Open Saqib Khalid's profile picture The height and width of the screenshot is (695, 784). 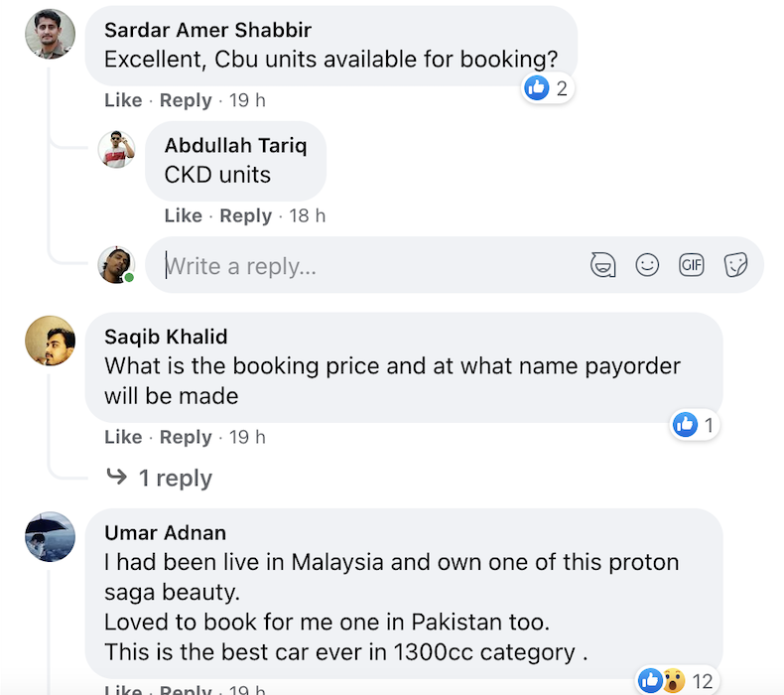(50, 341)
